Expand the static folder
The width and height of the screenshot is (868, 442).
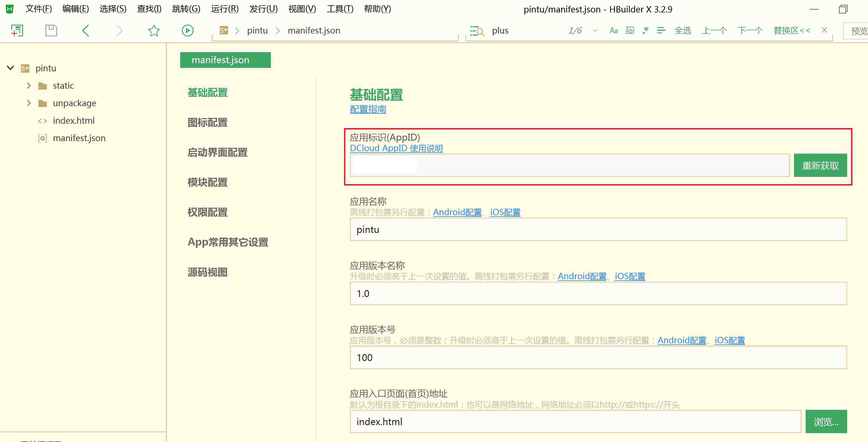pos(29,86)
